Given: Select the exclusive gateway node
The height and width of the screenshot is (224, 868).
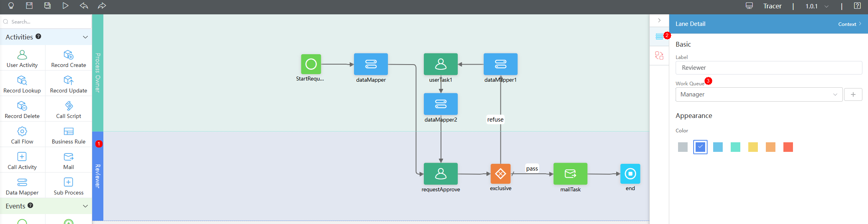Looking at the screenshot, I should pos(500,173).
